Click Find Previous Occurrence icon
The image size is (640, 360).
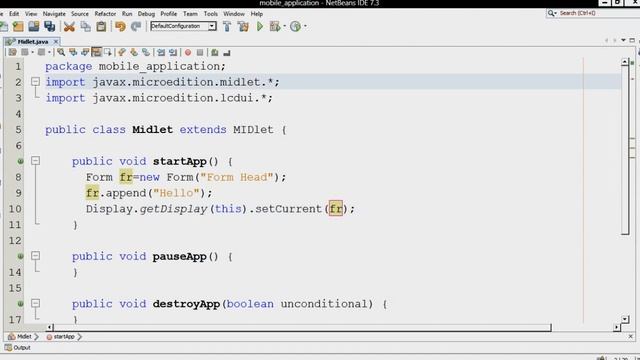(73, 52)
